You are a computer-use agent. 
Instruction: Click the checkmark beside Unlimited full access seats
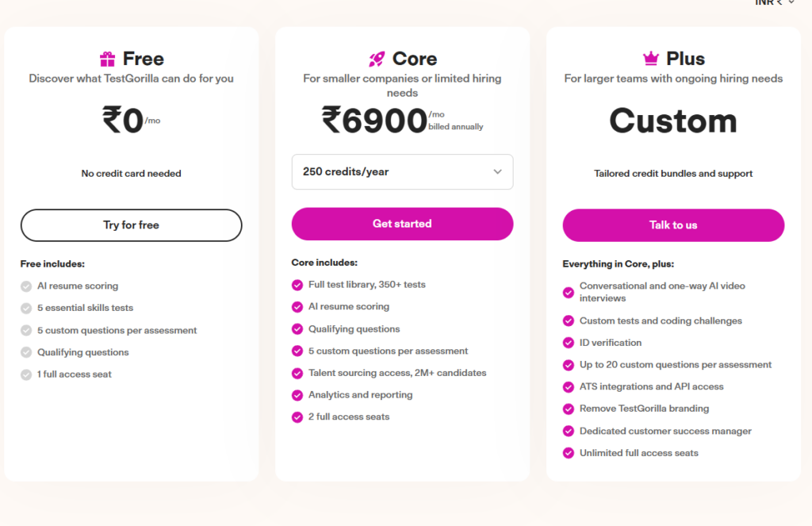tap(568, 453)
